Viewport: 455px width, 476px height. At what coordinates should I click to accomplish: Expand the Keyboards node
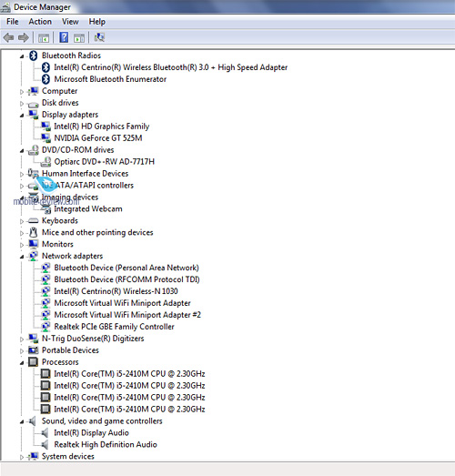click(x=22, y=221)
